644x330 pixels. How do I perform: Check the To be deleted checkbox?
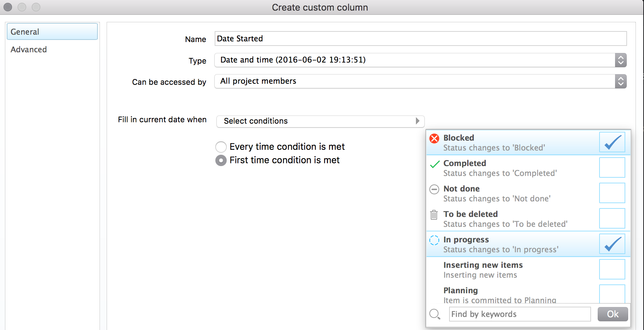click(612, 218)
